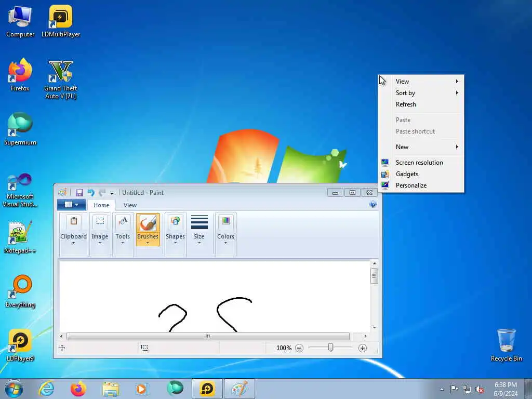Click the Untitled - Paint title text
The width and height of the screenshot is (532, 399).
coord(143,193)
